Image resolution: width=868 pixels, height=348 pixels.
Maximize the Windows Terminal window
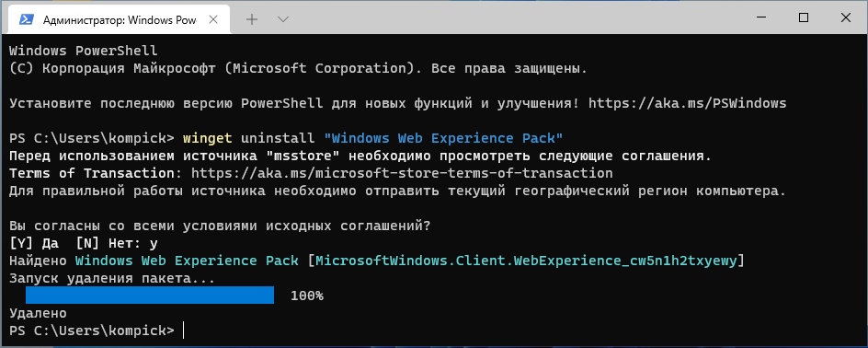pos(804,17)
